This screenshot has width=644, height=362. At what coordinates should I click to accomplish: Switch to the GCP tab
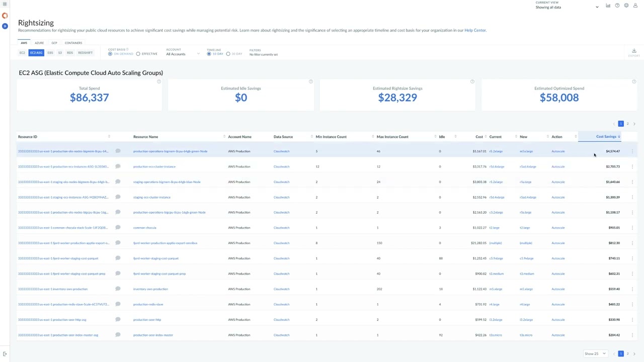[54, 43]
